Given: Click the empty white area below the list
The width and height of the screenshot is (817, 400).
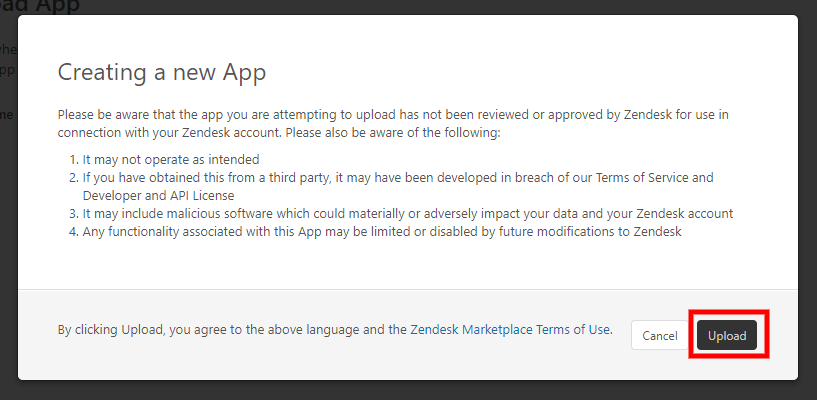Looking at the screenshot, I should [407, 264].
